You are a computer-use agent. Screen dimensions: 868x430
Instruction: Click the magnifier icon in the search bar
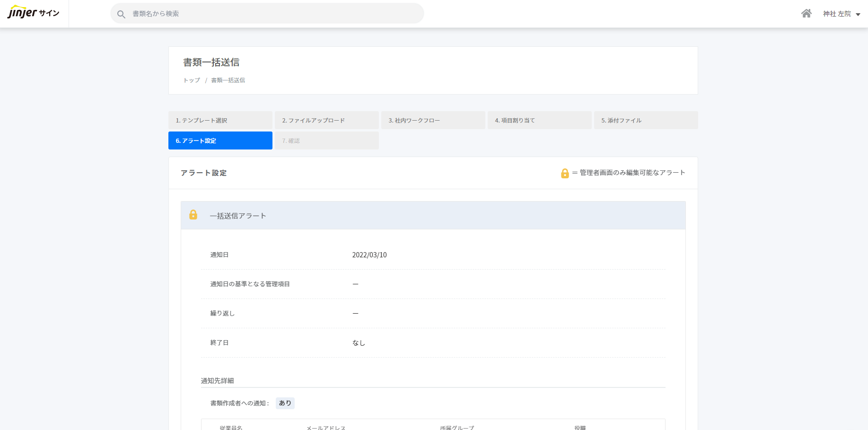121,14
